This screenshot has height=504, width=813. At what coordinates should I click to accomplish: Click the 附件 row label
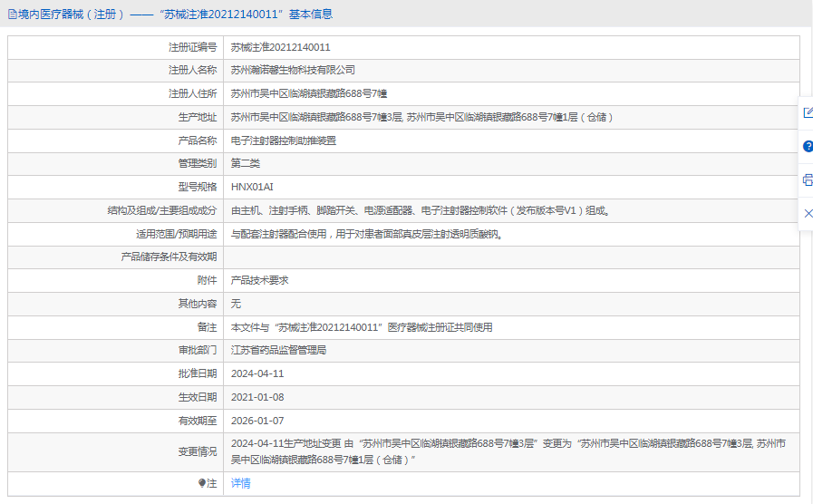click(x=207, y=280)
